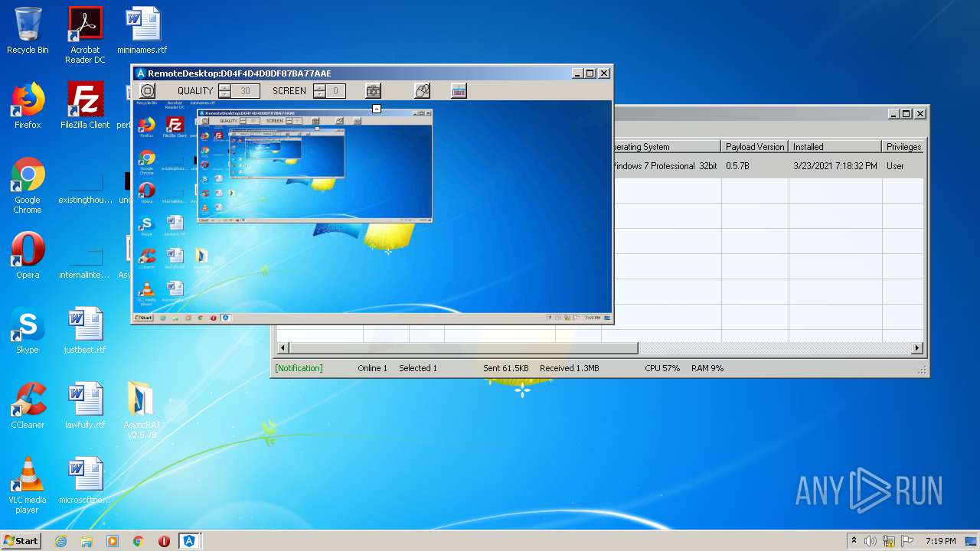980x551 pixels.
Task: Click Received 1.3MB in the status bar
Action: click(569, 368)
